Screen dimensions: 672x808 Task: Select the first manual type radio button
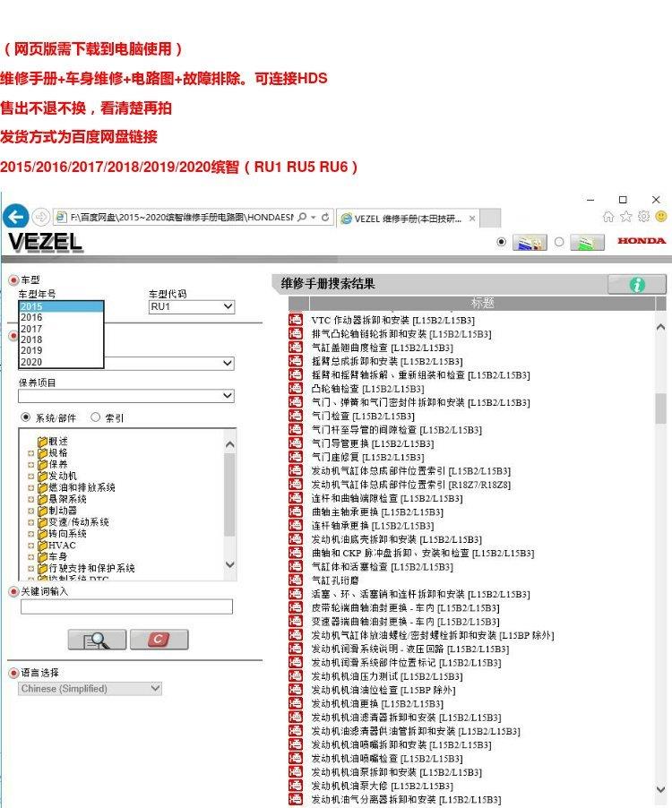point(502,242)
